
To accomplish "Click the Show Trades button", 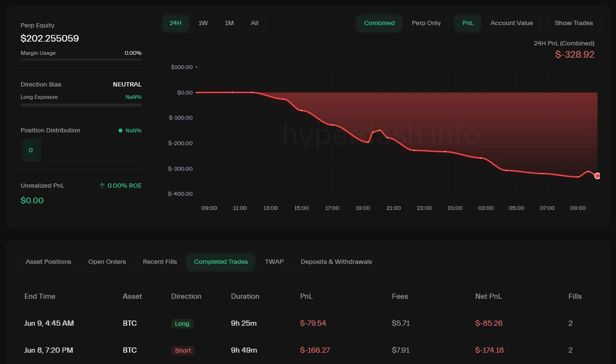I will click(x=574, y=23).
